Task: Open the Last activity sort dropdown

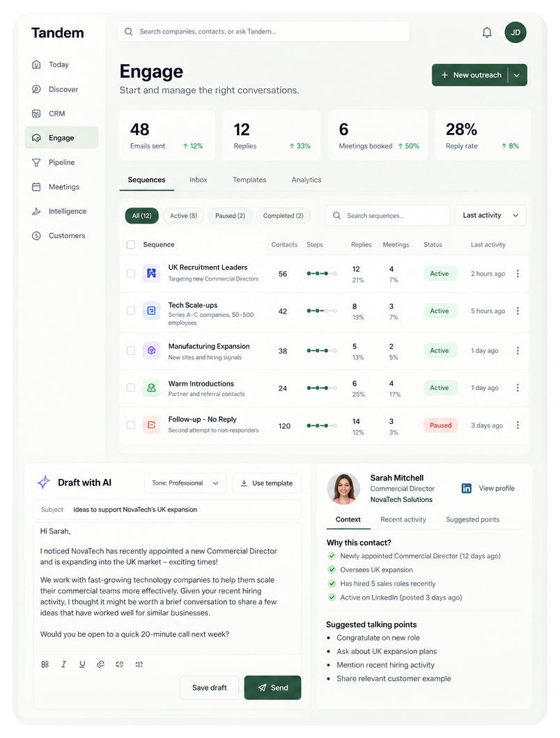Action: coord(490,215)
